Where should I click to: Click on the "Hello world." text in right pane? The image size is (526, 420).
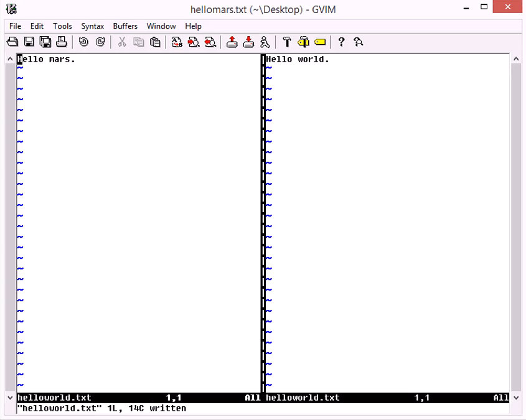coord(298,60)
